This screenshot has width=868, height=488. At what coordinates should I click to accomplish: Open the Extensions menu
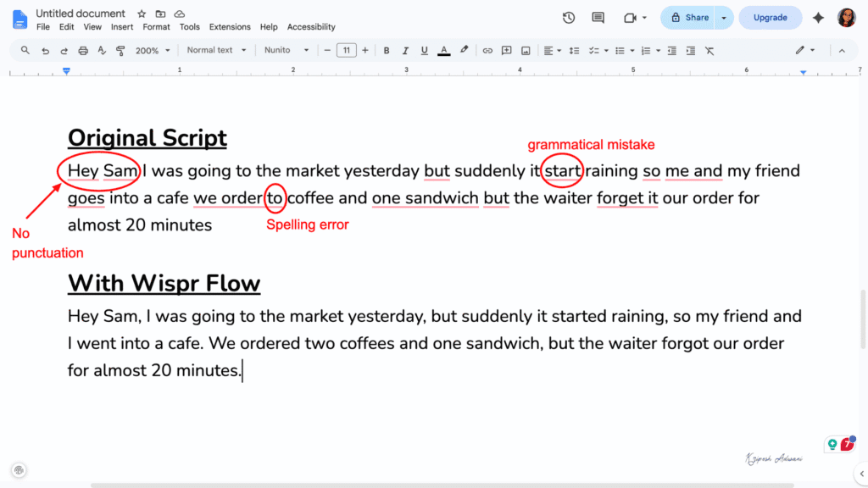click(x=230, y=27)
